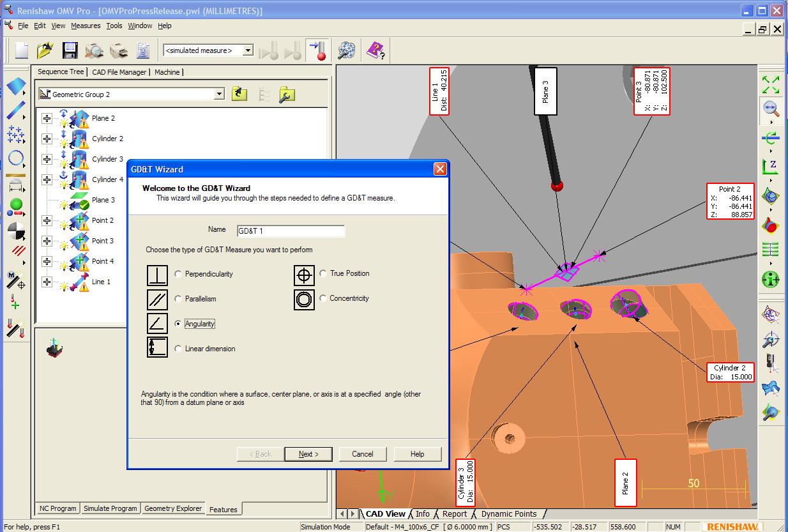Expand the Point 2 tree node
The height and width of the screenshot is (532, 788).
tap(47, 220)
